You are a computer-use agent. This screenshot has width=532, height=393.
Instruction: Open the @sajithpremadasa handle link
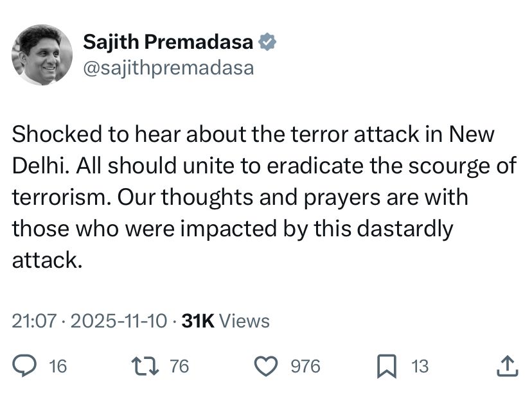(x=168, y=67)
